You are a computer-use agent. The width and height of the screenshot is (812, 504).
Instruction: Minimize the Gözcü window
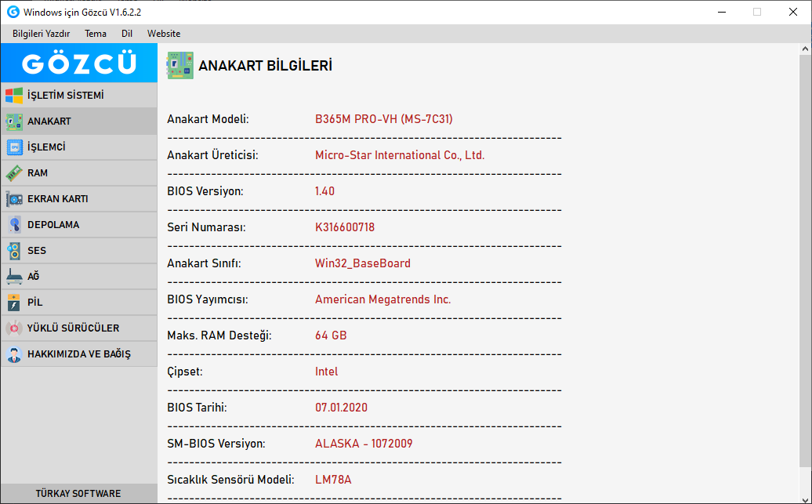point(722,12)
